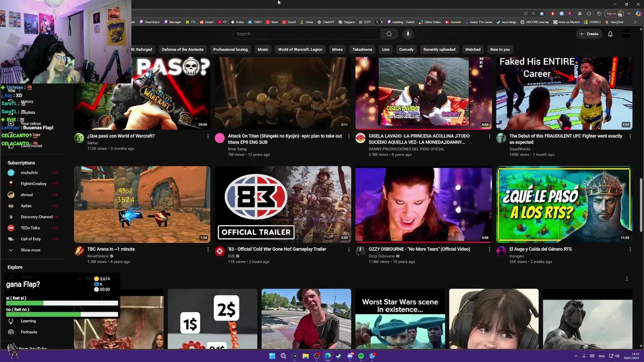Open the browser three-dot settings menu
The width and height of the screenshot is (644, 362).
[x=630, y=14]
